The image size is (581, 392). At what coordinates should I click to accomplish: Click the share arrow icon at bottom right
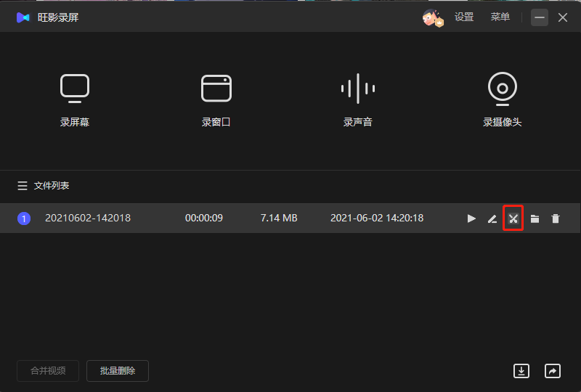point(553,371)
